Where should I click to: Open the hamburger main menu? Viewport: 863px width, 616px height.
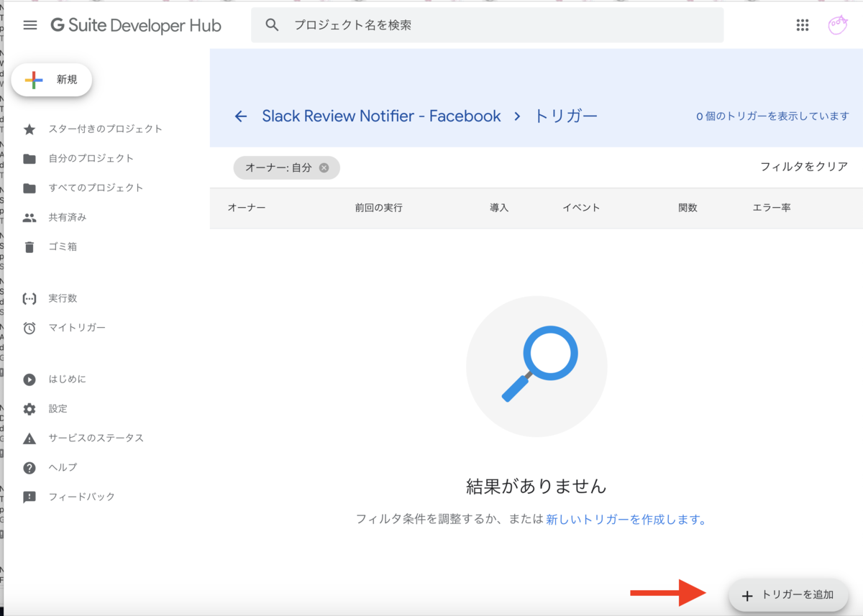click(29, 25)
